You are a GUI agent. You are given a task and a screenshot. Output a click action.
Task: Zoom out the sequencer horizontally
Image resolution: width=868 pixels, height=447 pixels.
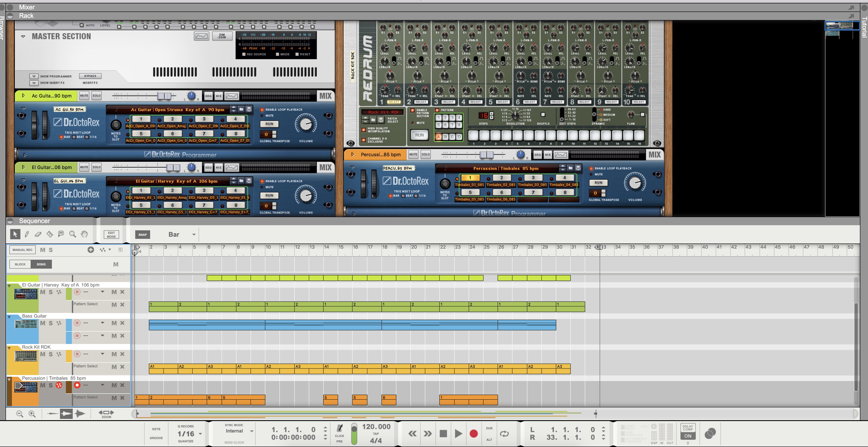pyautogui.click(x=20, y=414)
